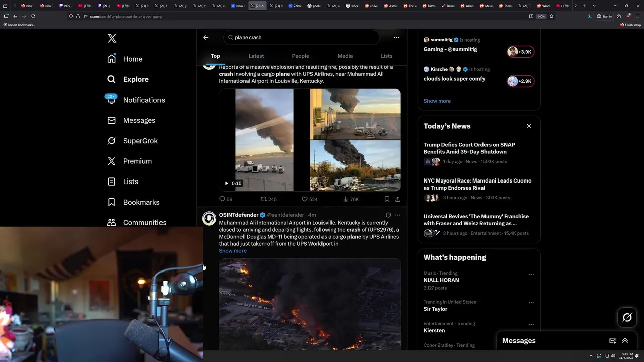Open more options for Sir Taylor trend
This screenshot has width=644, height=362.
coord(531,303)
